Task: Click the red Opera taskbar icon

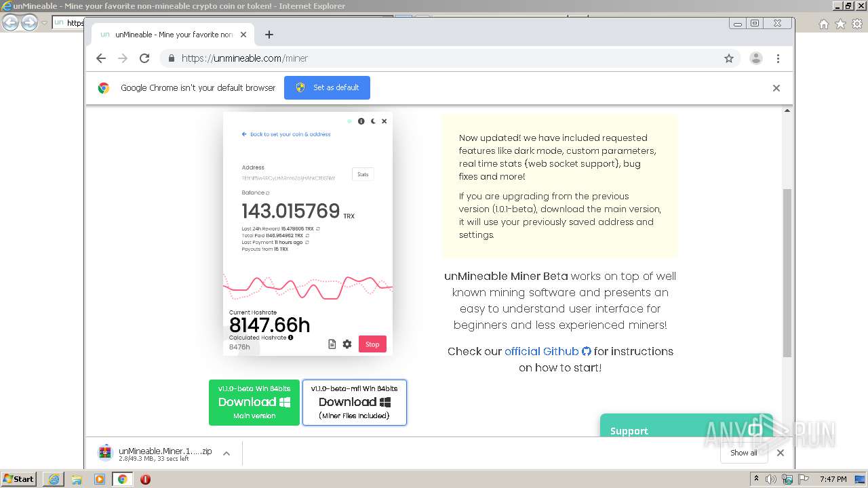Action: point(145,479)
